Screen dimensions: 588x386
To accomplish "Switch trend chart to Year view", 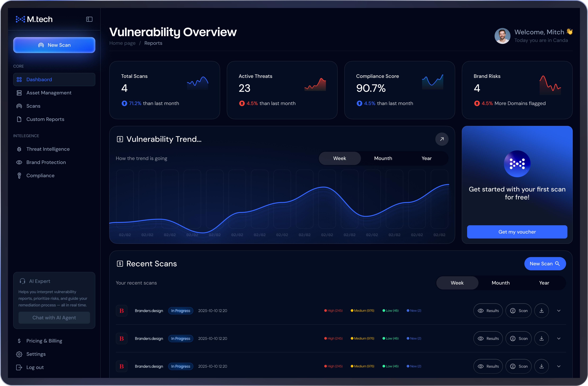I will 426,158.
